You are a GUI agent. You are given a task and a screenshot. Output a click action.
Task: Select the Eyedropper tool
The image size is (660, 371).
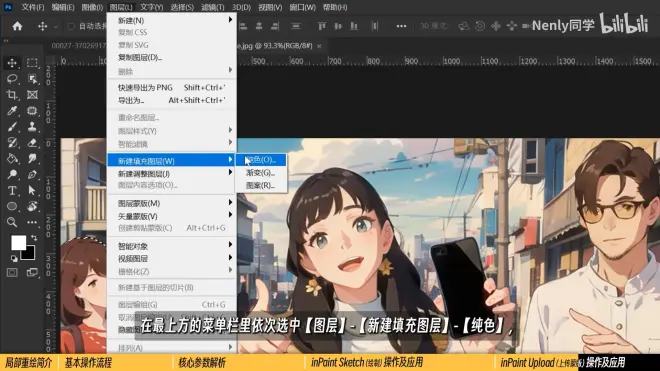coord(12,111)
